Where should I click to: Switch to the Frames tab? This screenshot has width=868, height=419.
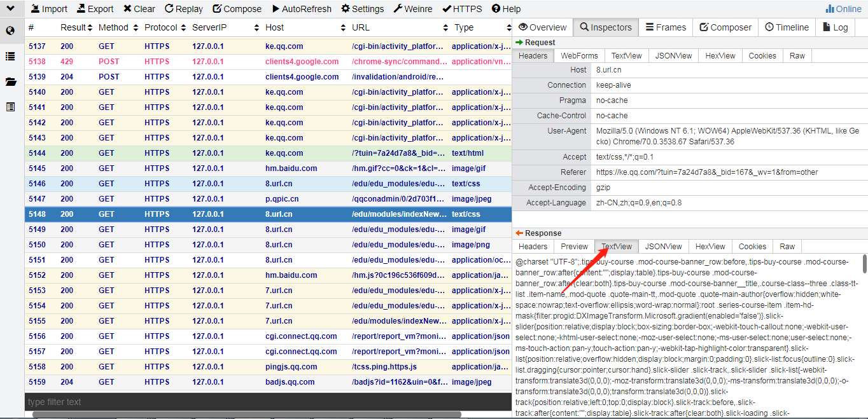(666, 27)
